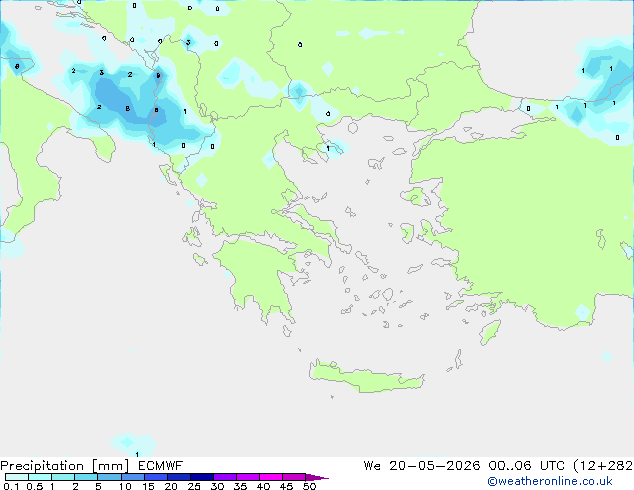The width and height of the screenshot is (634, 490).
Task: Click the island of Rhodes on map
Action: click(490, 332)
